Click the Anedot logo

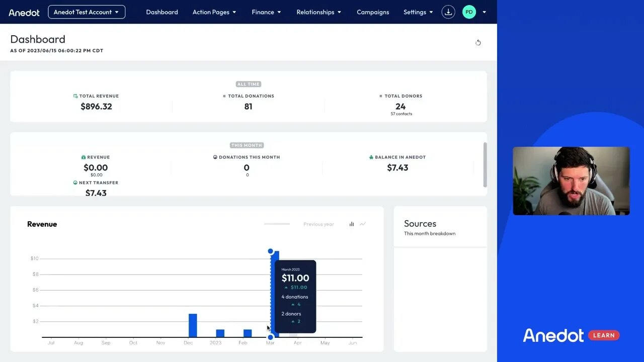[x=24, y=12]
